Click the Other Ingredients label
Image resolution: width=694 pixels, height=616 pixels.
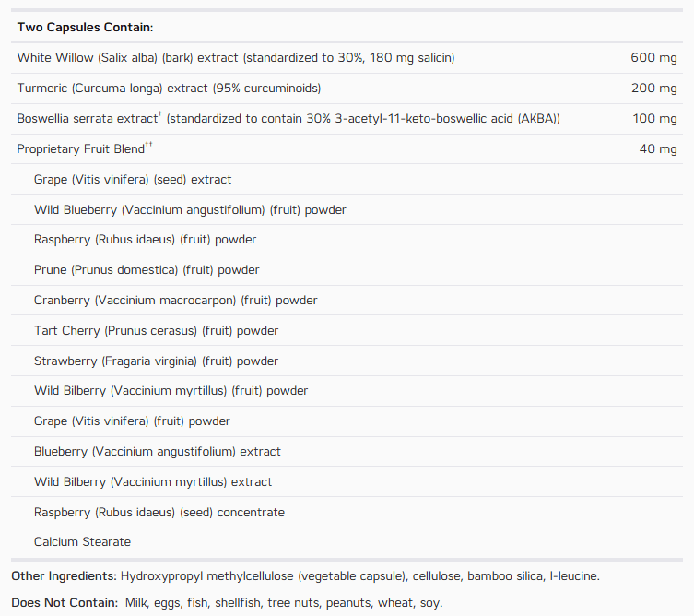[x=64, y=576]
